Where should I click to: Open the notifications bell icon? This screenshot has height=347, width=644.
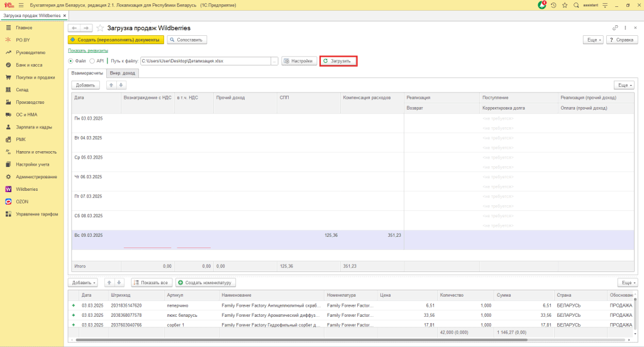542,5
